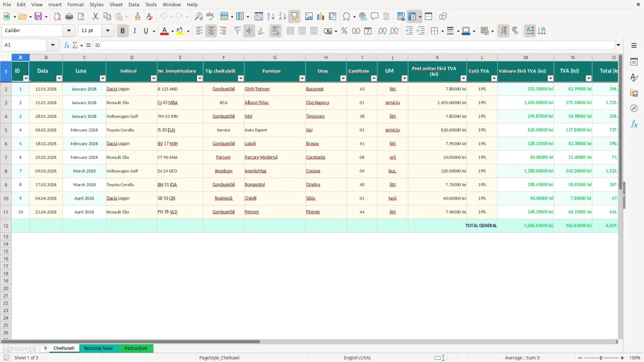The width and height of the screenshot is (644, 362).
Task: Toggle Center Horizontally alignment
Action: (211, 31)
